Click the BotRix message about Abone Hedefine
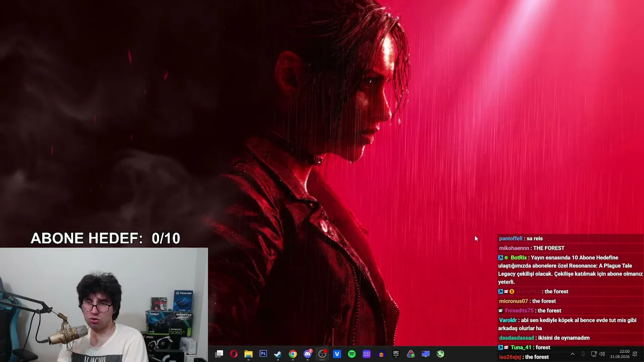The width and height of the screenshot is (644, 362). click(x=571, y=270)
